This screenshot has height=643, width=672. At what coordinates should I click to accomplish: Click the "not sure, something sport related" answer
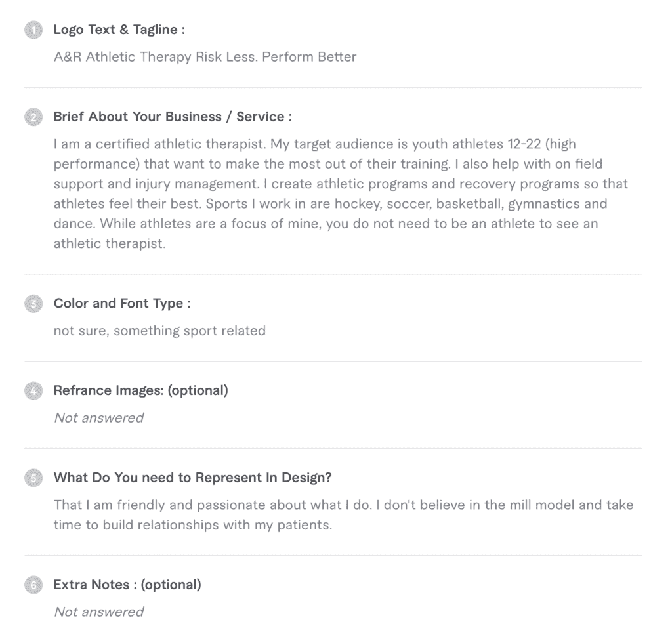click(159, 331)
